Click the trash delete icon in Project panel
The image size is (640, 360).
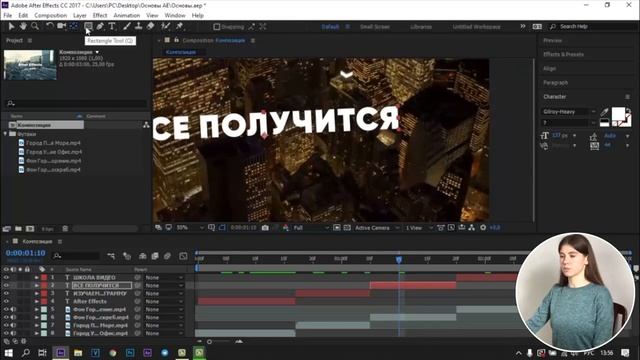coord(65,229)
